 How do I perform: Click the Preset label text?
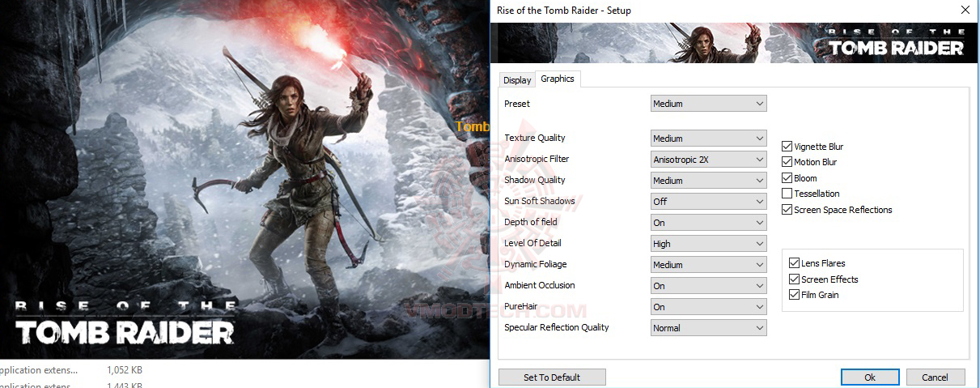[517, 104]
